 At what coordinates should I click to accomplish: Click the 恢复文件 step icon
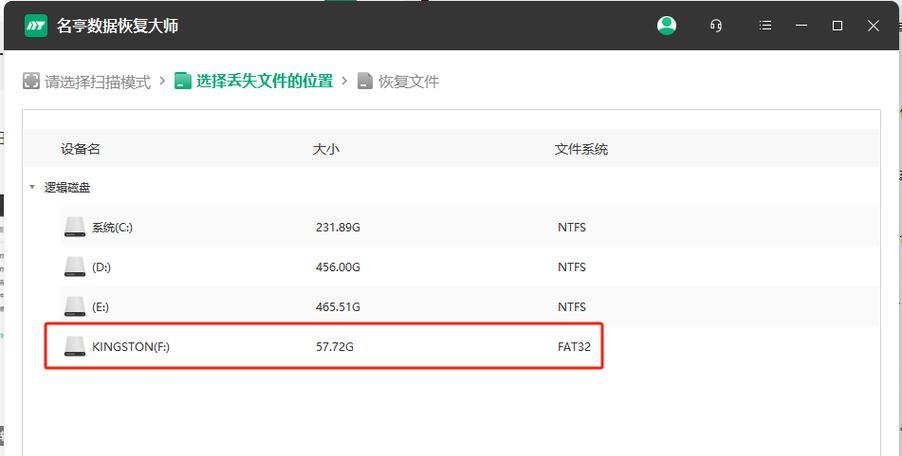(365, 81)
